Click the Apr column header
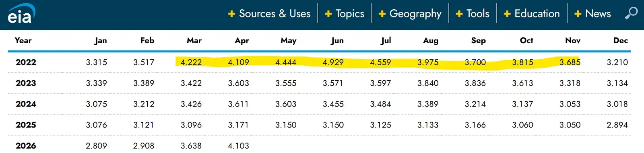 point(242,41)
